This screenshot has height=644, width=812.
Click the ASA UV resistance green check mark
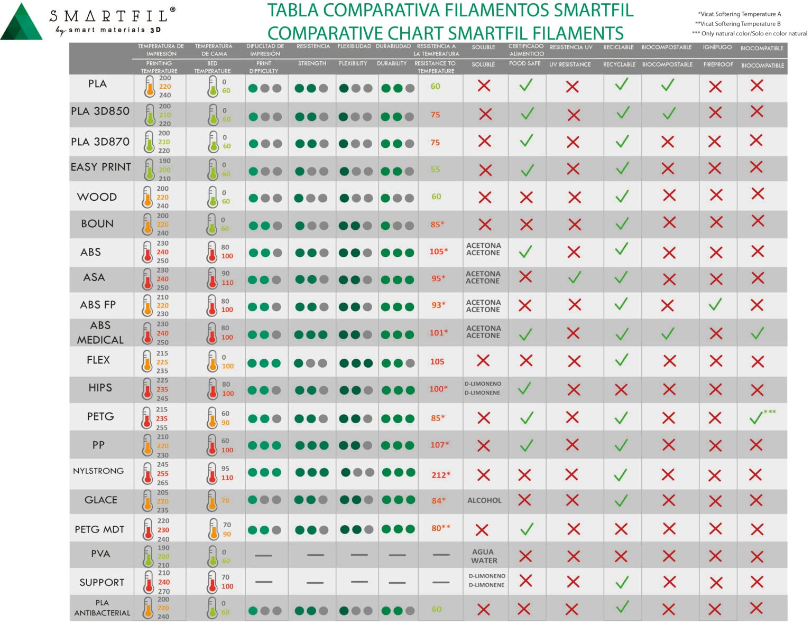coord(574,277)
